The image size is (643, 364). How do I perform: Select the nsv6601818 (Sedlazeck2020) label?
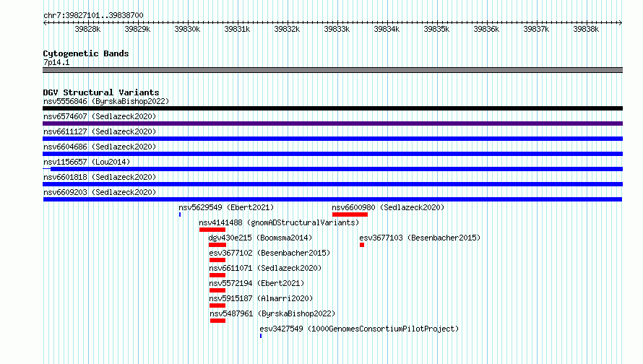pos(100,177)
